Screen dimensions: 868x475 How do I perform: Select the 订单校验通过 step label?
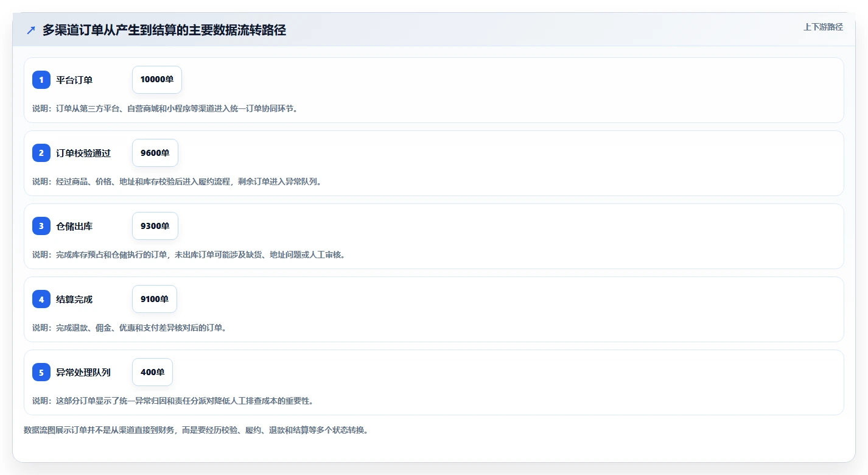tap(83, 153)
